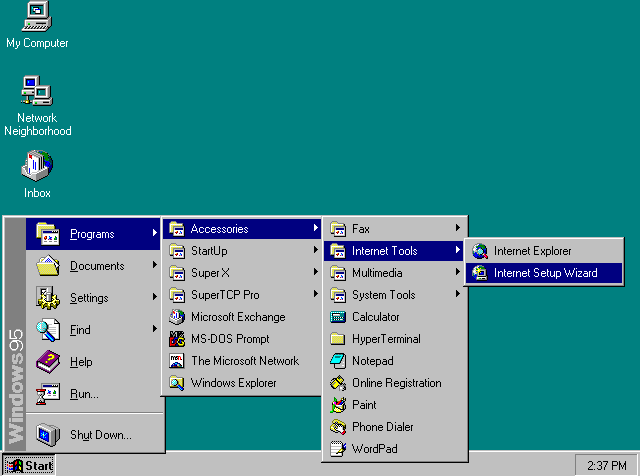
Task: Click the 2:37 PM taskbar clock
Action: (x=606, y=465)
